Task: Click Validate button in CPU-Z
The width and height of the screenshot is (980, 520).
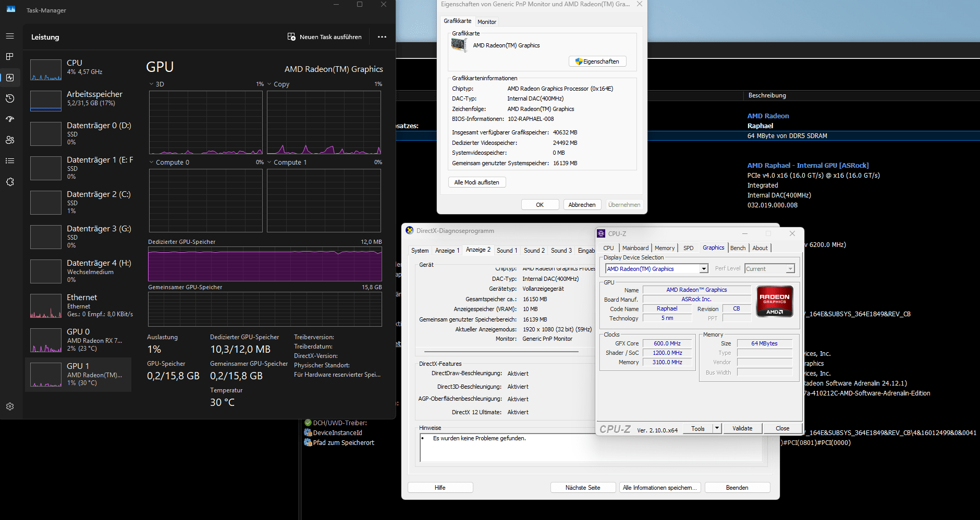Action: (742, 428)
